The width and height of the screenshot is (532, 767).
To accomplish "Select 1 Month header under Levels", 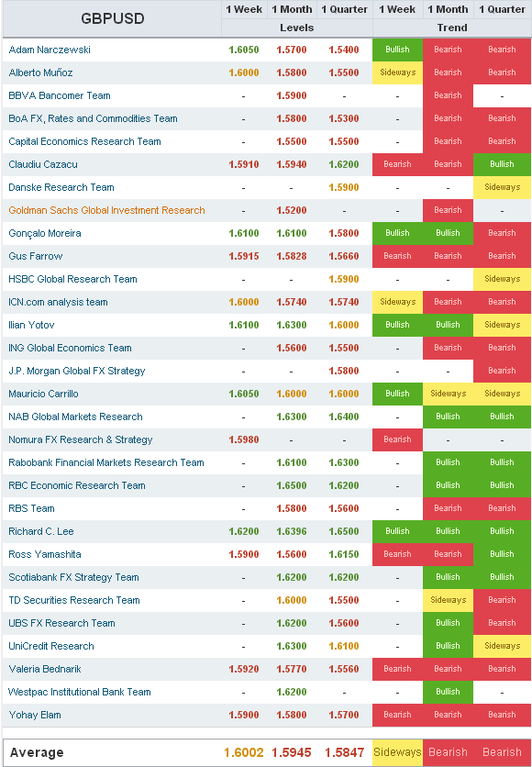I will [292, 9].
